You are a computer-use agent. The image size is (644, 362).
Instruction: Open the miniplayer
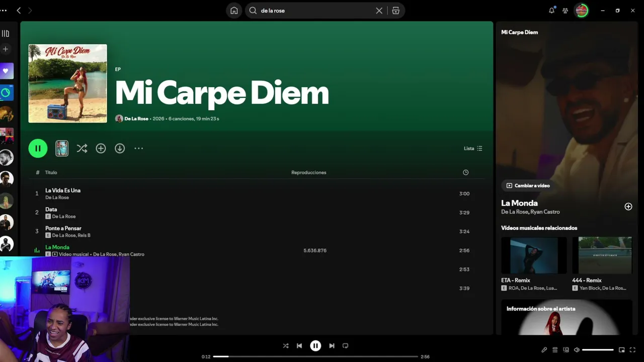(x=622, y=350)
